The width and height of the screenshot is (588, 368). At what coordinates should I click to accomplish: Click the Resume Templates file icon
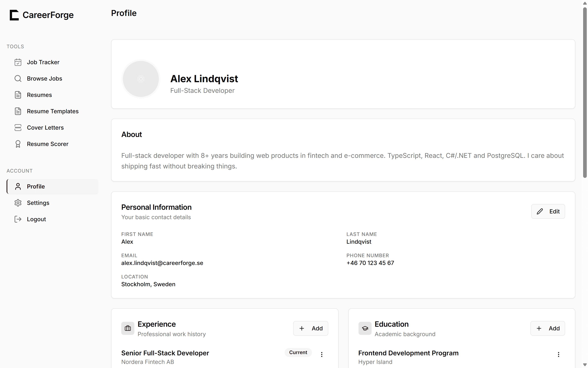[18, 111]
